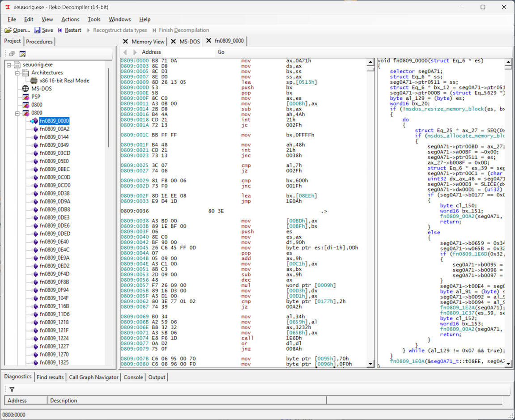
Task: Click the disassembly pane's scroll-down arrow
Action: (x=370, y=364)
